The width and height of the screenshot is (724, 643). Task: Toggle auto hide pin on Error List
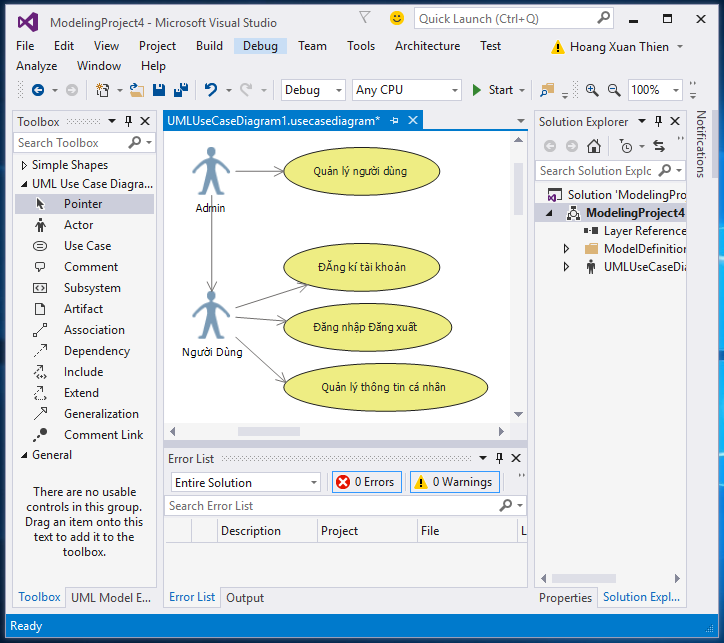point(499,458)
